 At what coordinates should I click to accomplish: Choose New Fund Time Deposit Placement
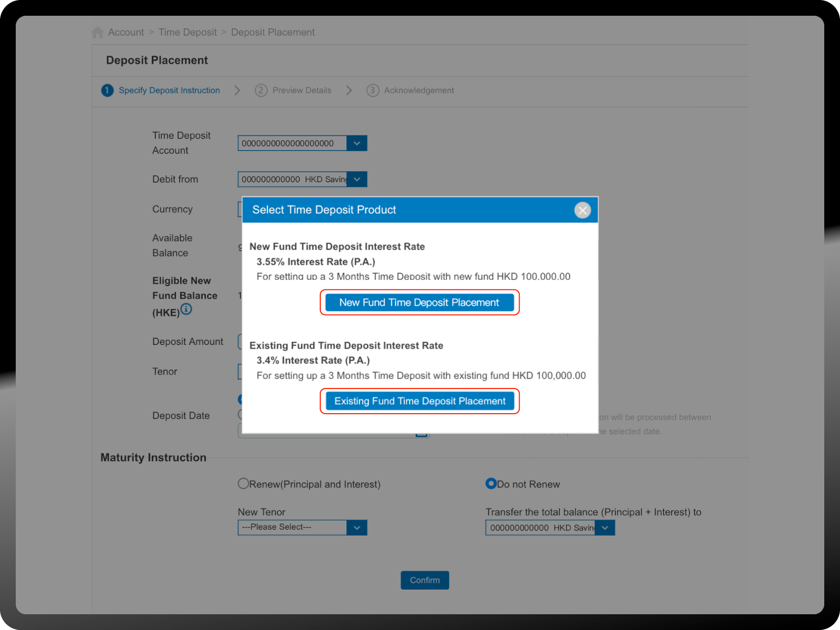(419, 302)
